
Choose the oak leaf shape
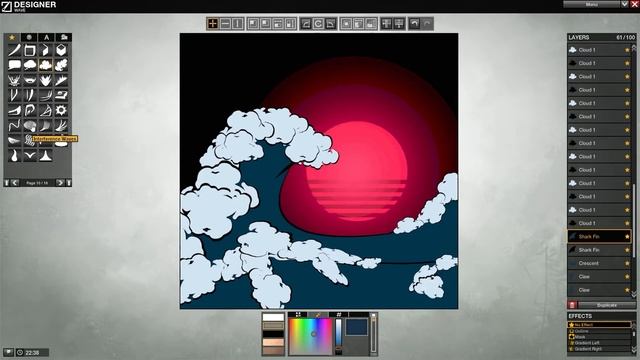point(61,65)
